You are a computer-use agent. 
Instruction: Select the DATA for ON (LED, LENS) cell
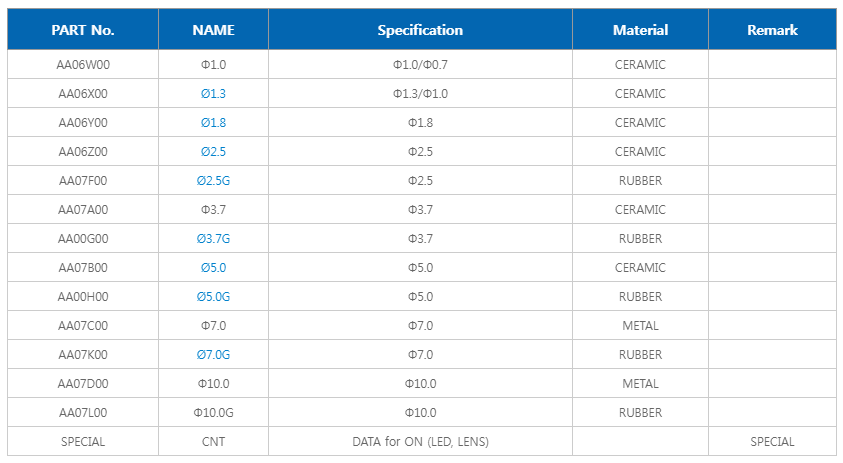pos(420,442)
